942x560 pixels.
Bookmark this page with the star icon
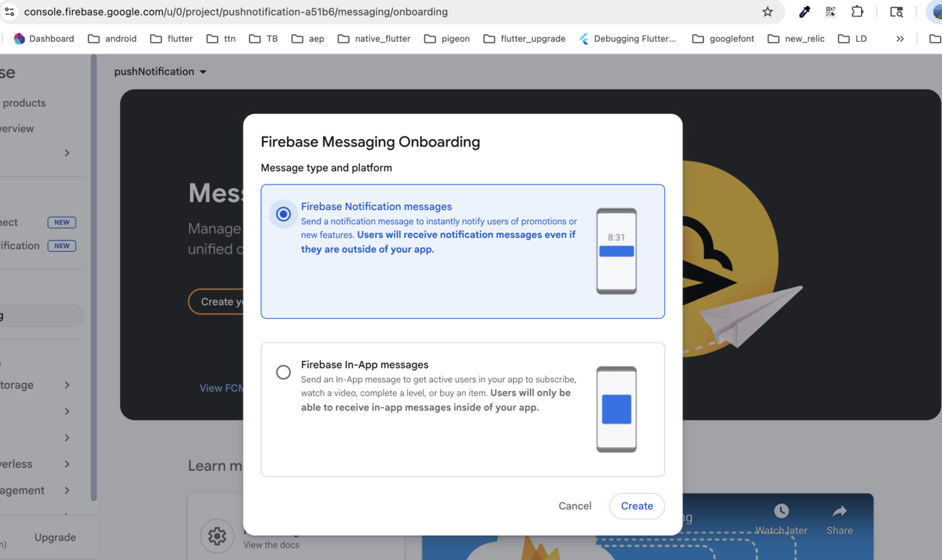[768, 12]
